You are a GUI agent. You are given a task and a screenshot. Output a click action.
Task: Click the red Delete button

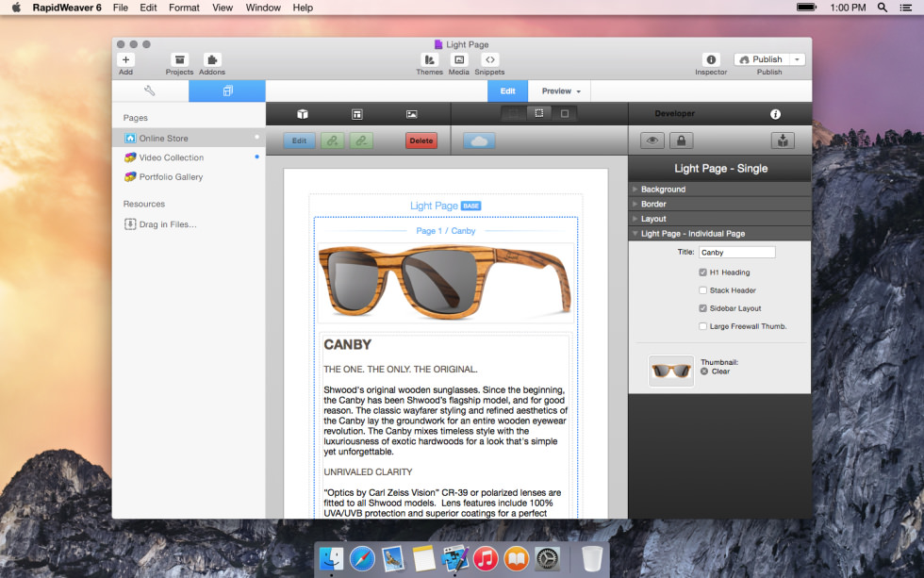pyautogui.click(x=421, y=140)
